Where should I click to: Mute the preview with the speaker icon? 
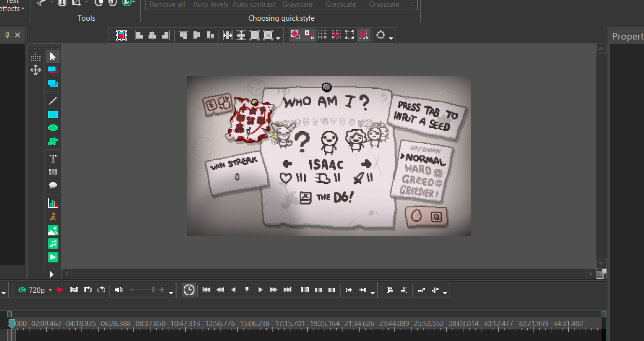[118, 290]
